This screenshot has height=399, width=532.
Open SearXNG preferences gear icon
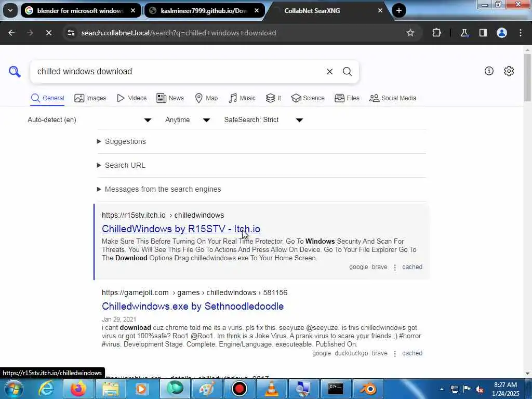pos(509,71)
